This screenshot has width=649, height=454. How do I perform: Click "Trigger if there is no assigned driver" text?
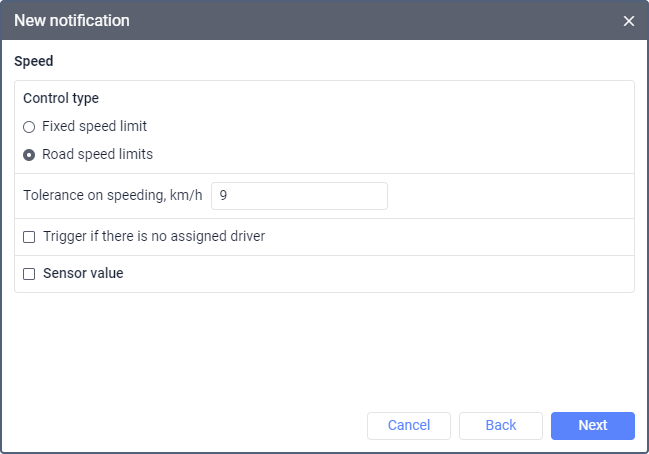click(x=153, y=237)
